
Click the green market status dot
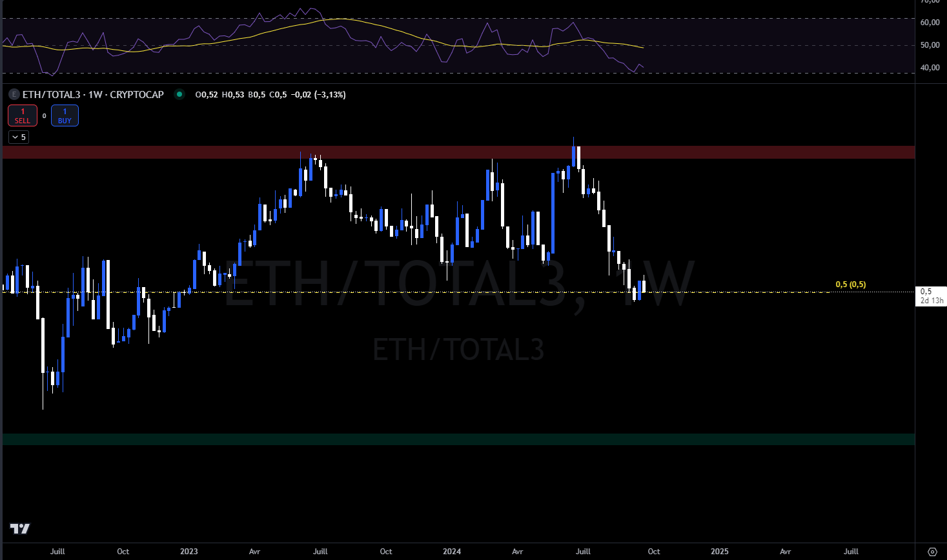pyautogui.click(x=179, y=94)
